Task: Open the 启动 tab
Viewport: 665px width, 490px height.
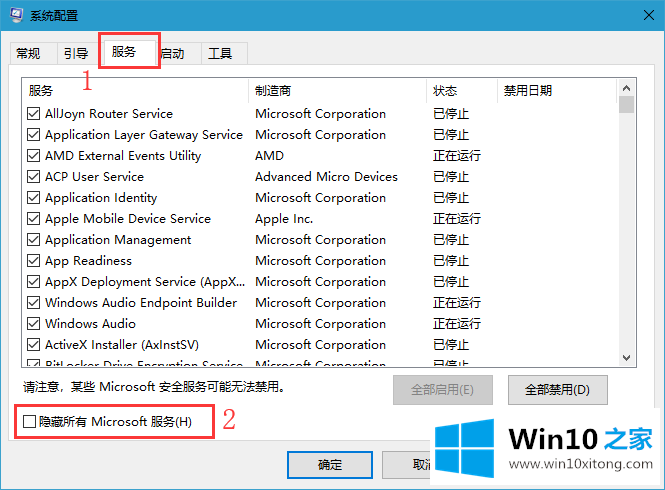Action: click(178, 53)
